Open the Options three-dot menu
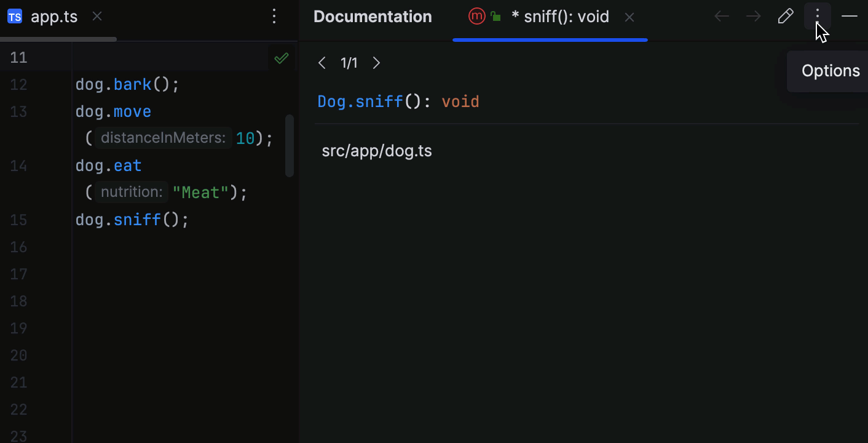Screen dimensions: 868x443 [x=818, y=16]
